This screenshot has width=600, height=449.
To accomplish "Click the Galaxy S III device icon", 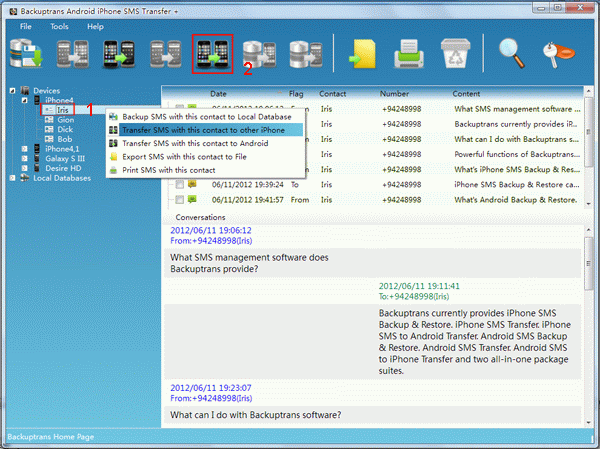I will (37, 158).
